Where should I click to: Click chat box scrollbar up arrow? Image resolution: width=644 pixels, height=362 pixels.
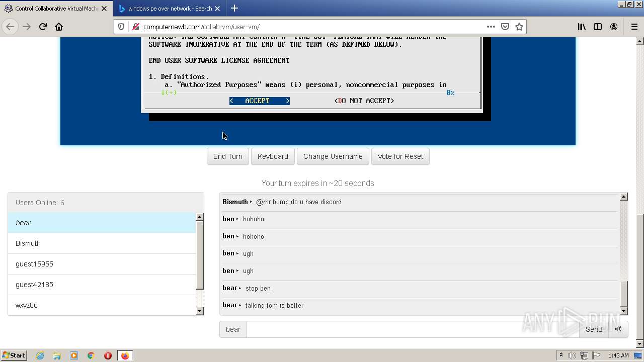(624, 197)
